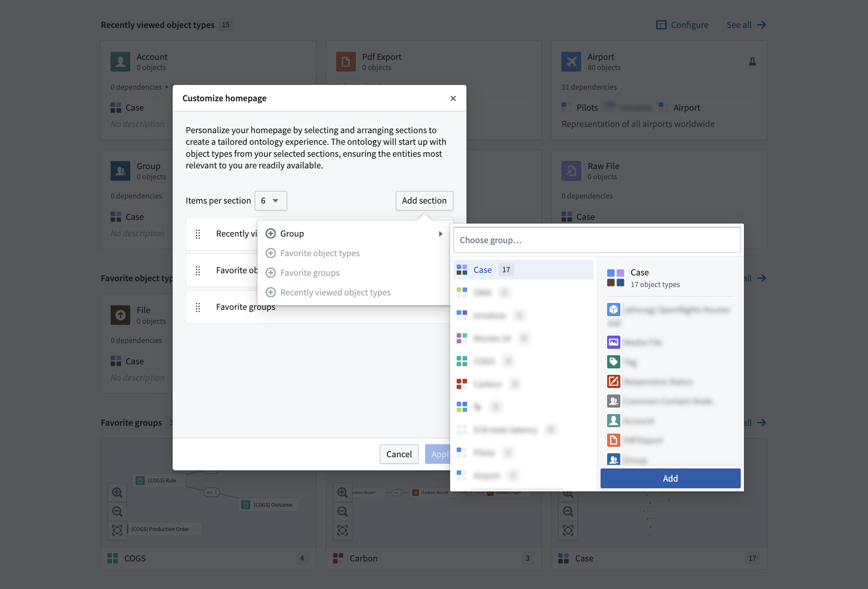Zoom in on the Carbon graph preview
The image size is (868, 589).
click(342, 492)
